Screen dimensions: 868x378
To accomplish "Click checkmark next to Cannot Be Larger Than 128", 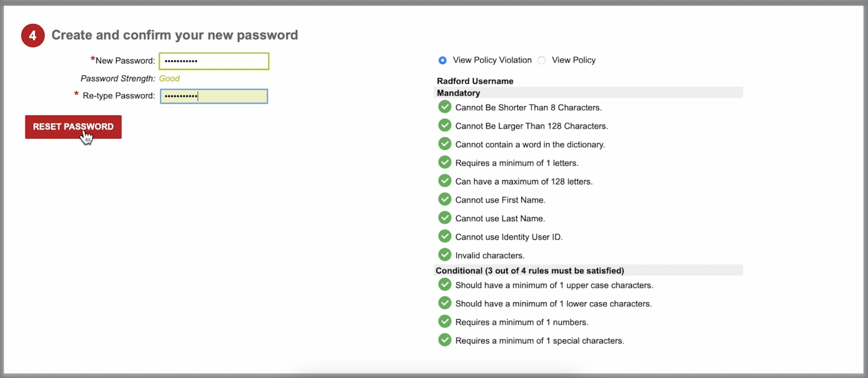I will [445, 125].
